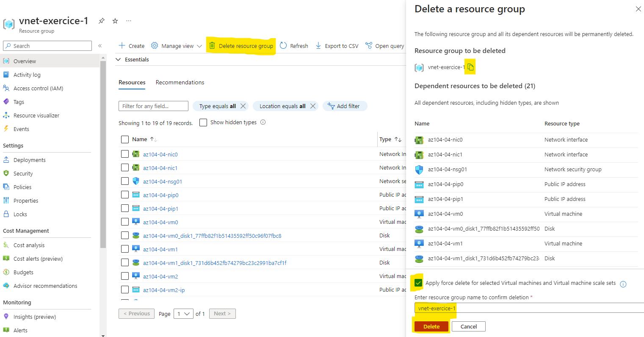Open the az104-04-vm2 resource link
Screen dimensions: 644x337
point(160,276)
